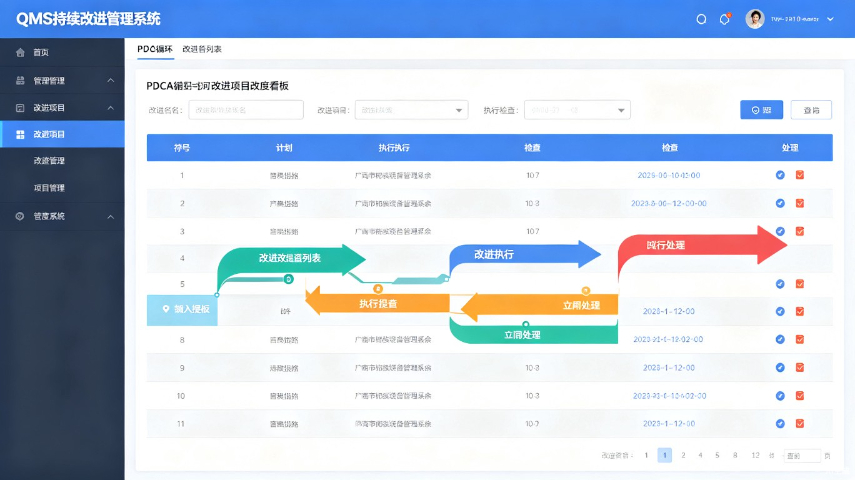Viewport: 855px width, 480px height.
Task: Open the 改进项目 filter dropdown
Action: click(411, 110)
